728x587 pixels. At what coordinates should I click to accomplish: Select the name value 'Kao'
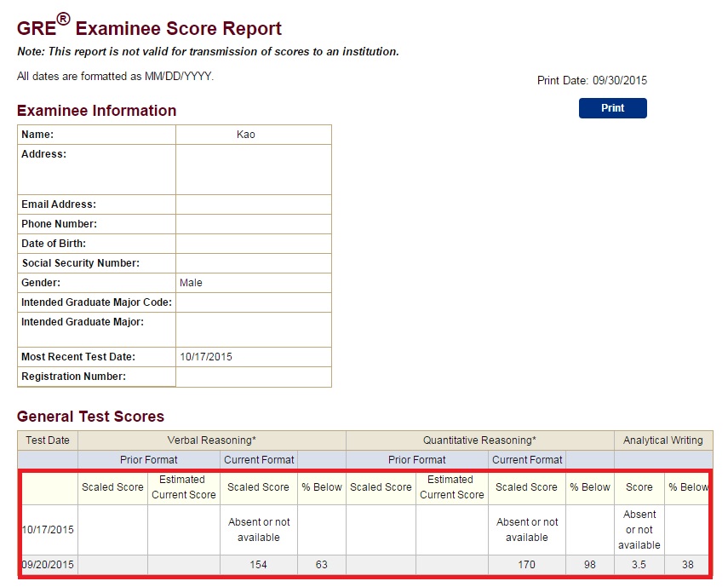coord(245,135)
